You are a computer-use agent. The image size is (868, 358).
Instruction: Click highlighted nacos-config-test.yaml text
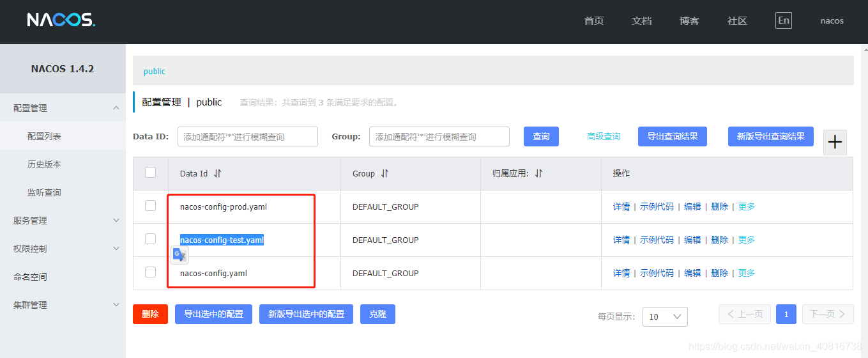pos(222,240)
